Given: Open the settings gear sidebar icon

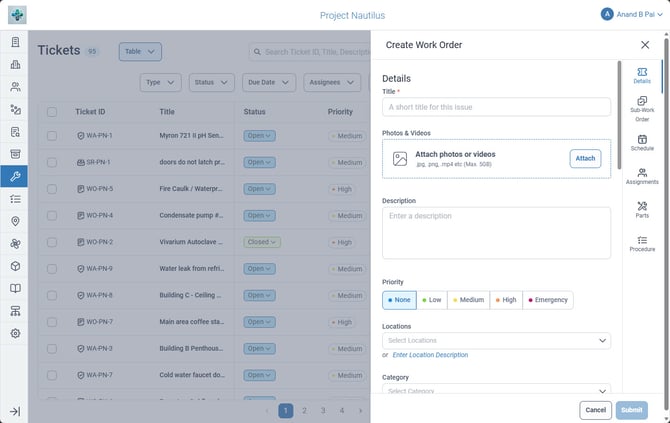Looking at the screenshot, I should (x=15, y=333).
